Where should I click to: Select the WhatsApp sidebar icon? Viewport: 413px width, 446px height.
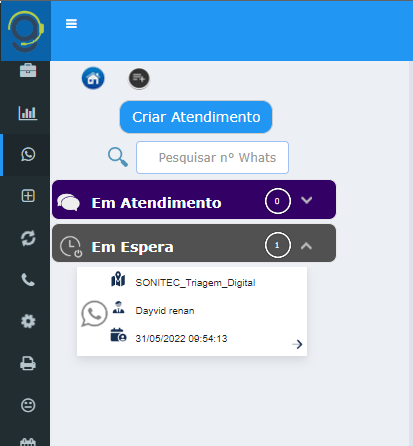(28, 154)
